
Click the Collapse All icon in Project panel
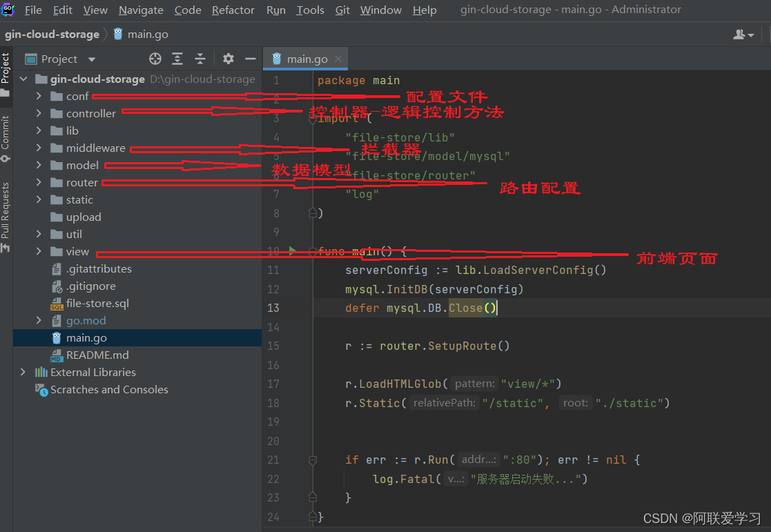tap(199, 59)
